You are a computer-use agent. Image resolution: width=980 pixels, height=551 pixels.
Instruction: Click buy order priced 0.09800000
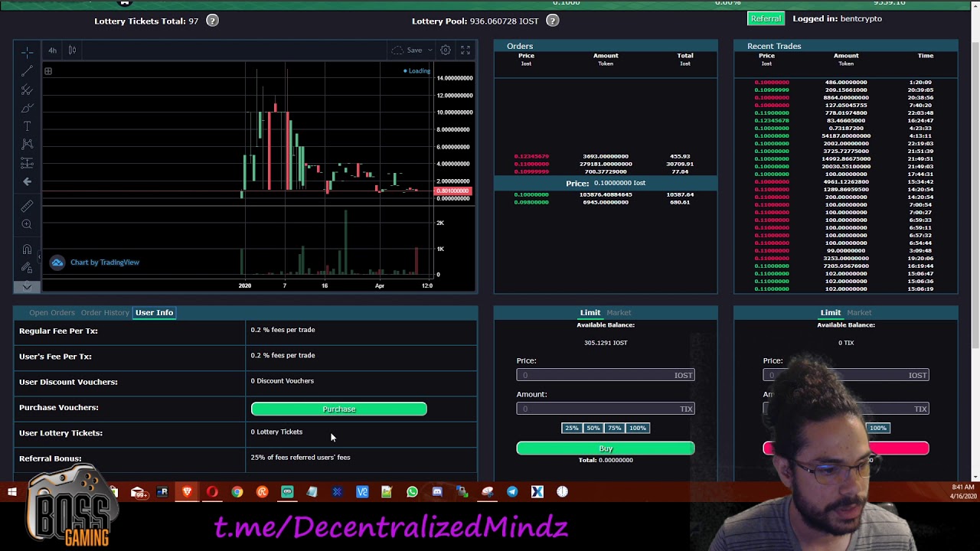coord(605,202)
